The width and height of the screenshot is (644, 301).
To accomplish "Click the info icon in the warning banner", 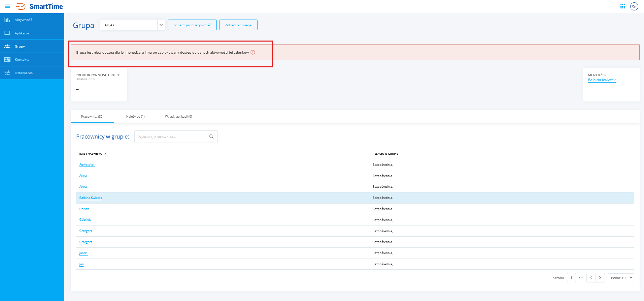I will coord(253,52).
